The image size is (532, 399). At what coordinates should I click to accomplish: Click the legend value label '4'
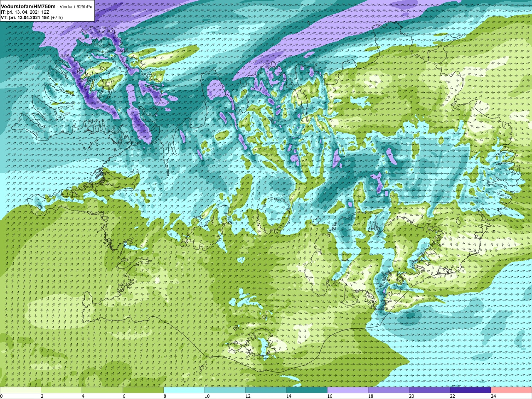coord(83,396)
